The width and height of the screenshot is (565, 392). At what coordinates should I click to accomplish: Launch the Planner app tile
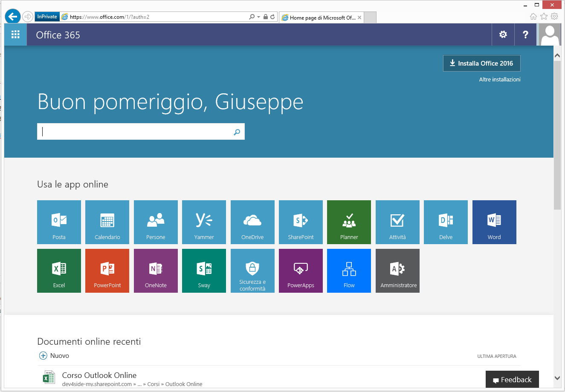pyautogui.click(x=349, y=222)
